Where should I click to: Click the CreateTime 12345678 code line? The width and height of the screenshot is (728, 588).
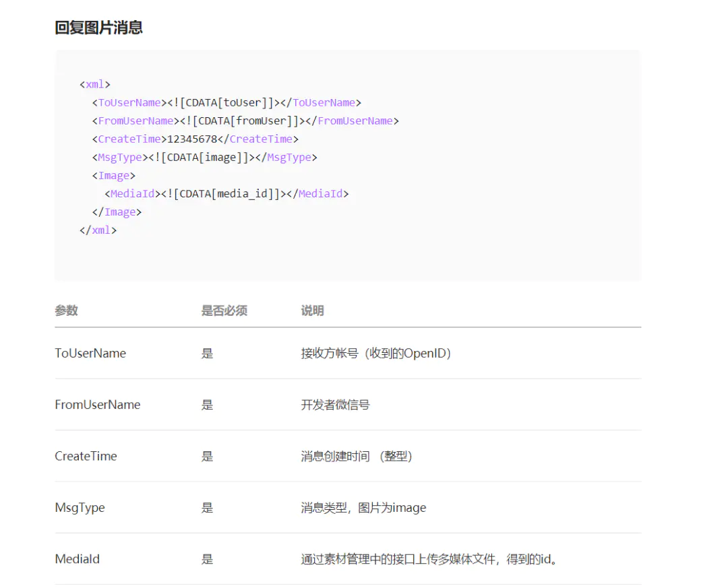pos(195,139)
